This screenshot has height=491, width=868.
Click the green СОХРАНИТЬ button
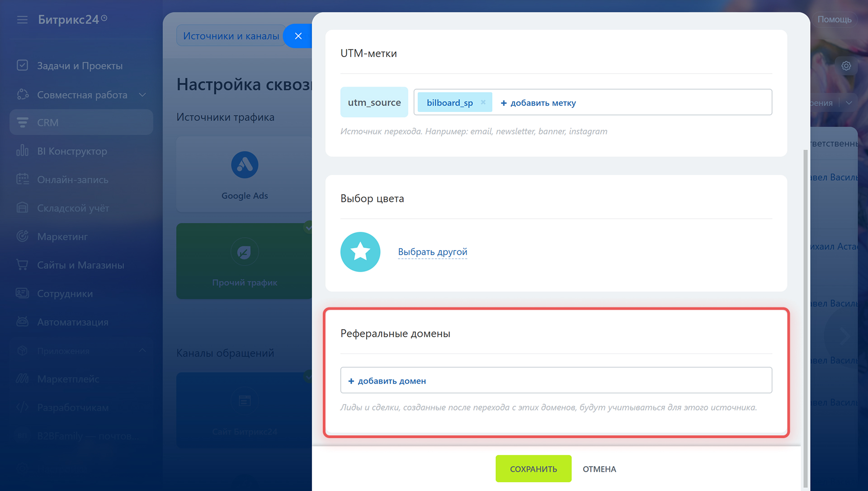tap(533, 469)
